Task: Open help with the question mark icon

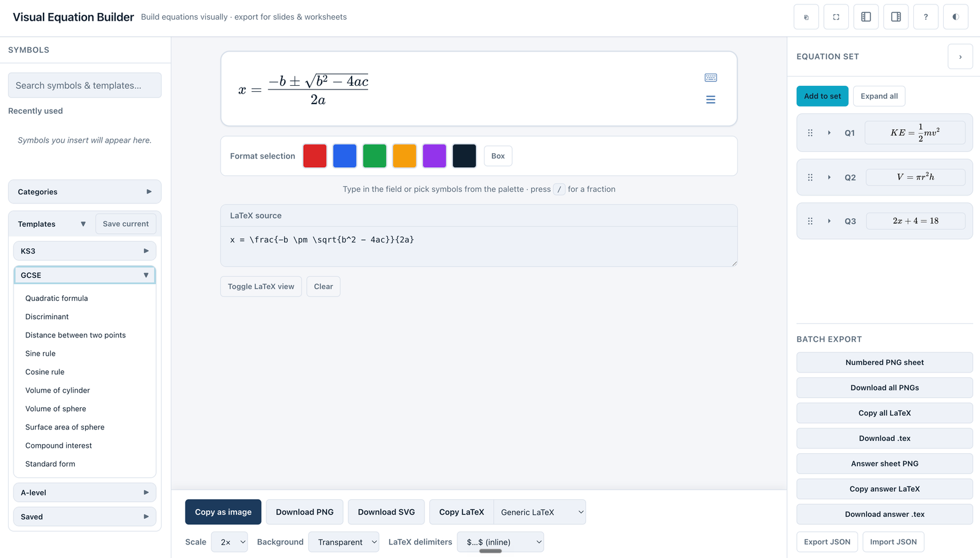Action: click(x=926, y=17)
